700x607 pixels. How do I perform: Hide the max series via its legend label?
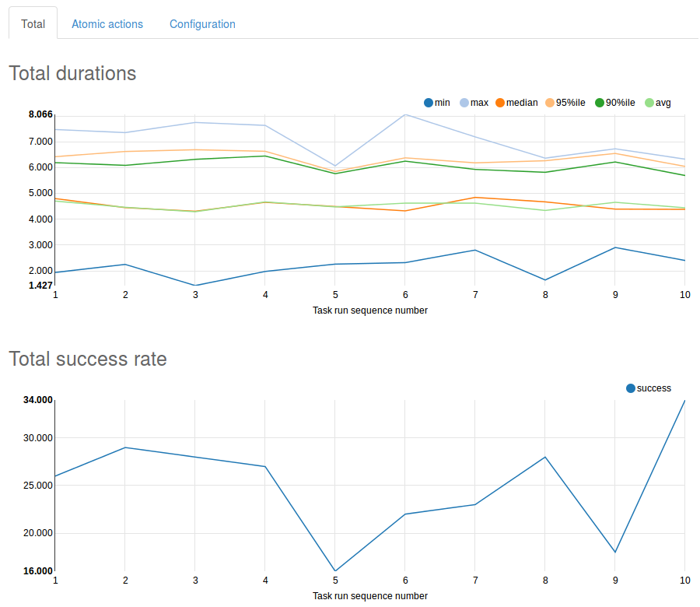click(x=481, y=102)
